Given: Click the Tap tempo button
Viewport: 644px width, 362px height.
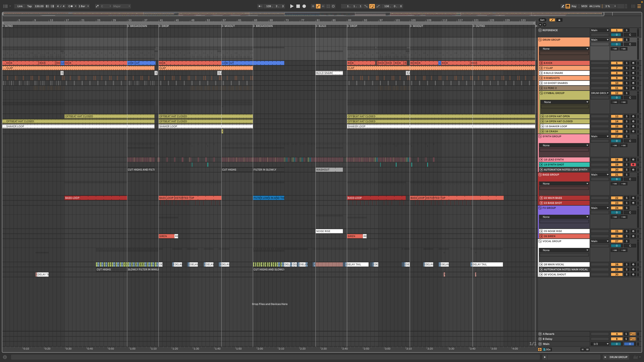Looking at the screenshot, I should 29,6.
